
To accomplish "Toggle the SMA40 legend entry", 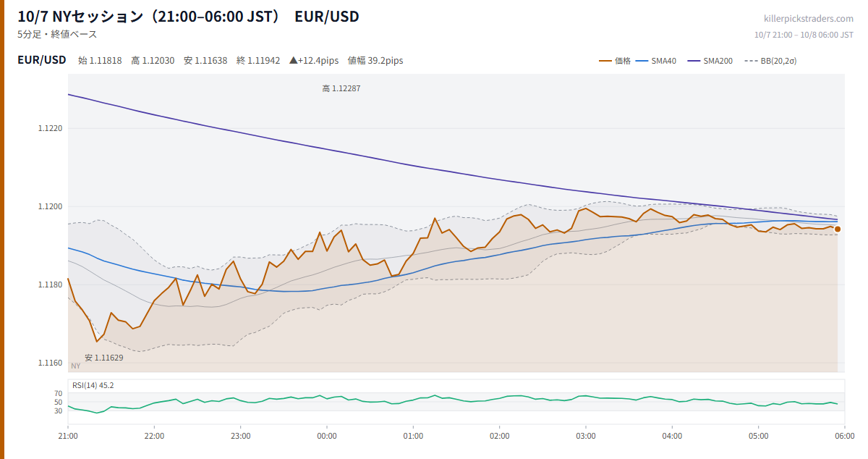I will (656, 61).
